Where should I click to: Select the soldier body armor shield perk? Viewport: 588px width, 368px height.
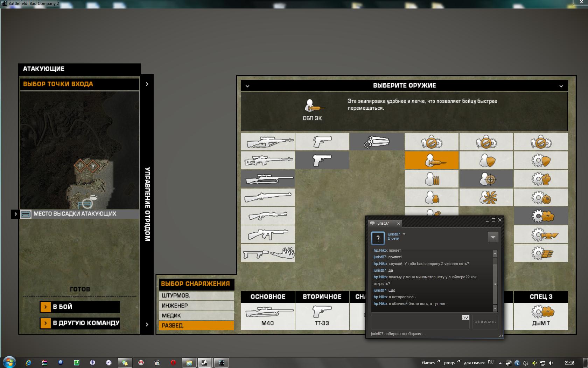click(486, 160)
